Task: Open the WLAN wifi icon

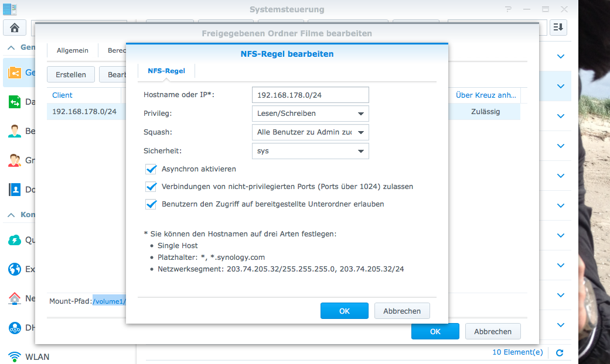Action: coord(15,356)
